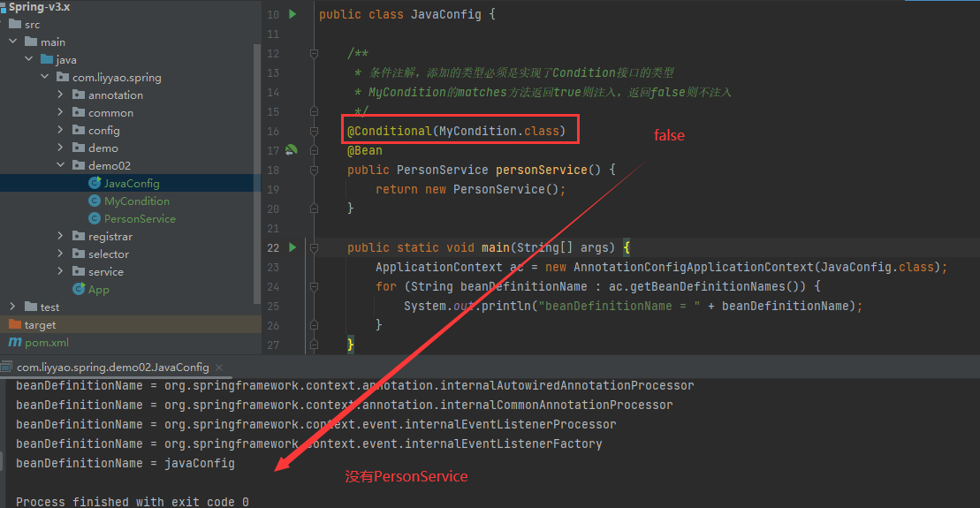Viewport: 980px width, 508px height.
Task: Open MyCondition class file
Action: click(136, 201)
